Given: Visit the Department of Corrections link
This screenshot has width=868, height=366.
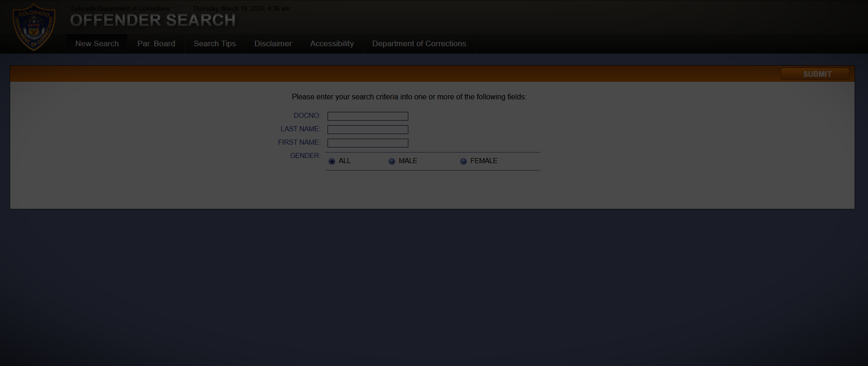Looking at the screenshot, I should coord(419,44).
